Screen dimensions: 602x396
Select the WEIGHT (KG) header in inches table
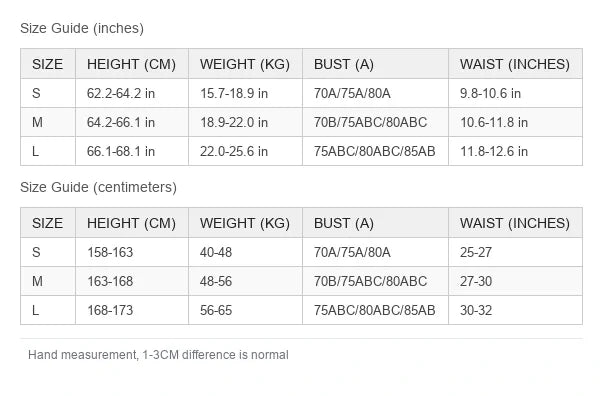tap(245, 64)
